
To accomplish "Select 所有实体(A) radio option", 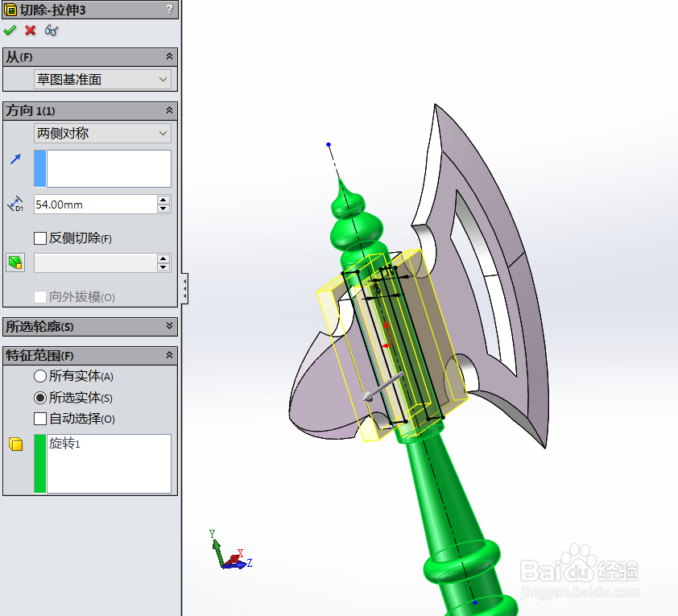I will (x=40, y=376).
